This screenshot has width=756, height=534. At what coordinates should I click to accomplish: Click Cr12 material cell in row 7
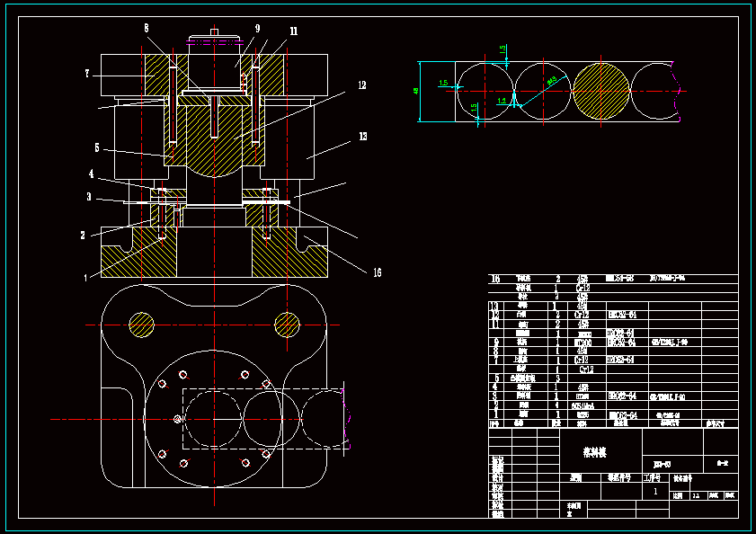coord(582,360)
